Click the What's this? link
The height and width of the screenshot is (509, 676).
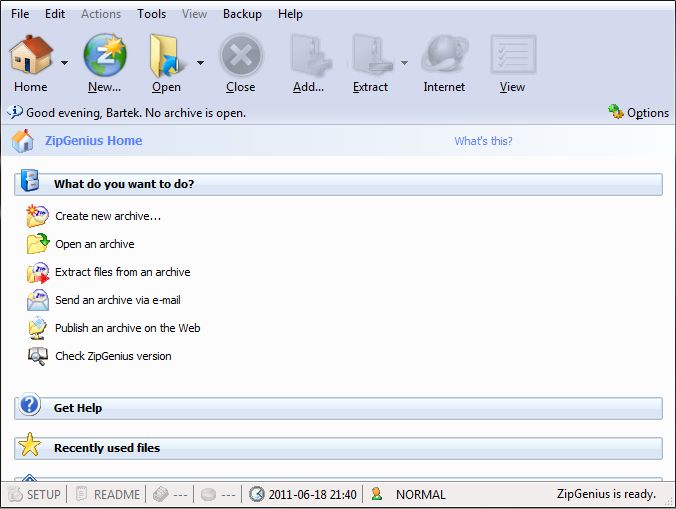483,141
